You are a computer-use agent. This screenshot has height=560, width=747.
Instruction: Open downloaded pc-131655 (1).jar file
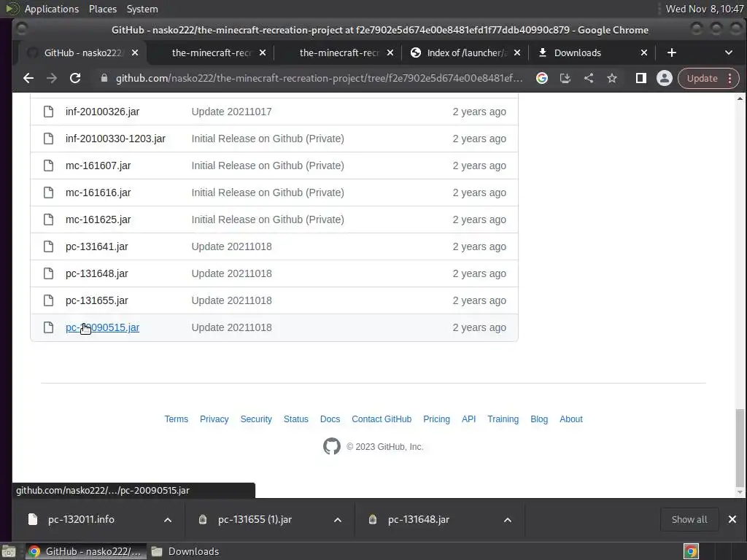[255, 519]
